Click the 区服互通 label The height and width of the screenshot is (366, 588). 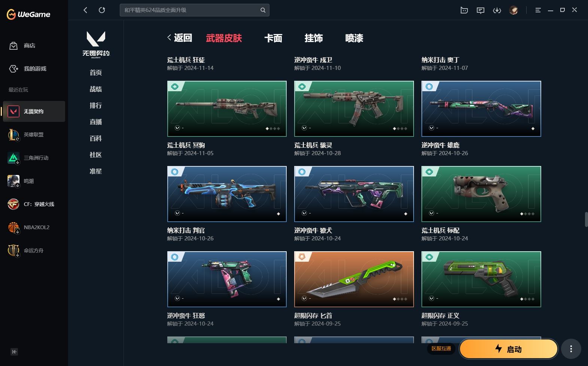[441, 348]
